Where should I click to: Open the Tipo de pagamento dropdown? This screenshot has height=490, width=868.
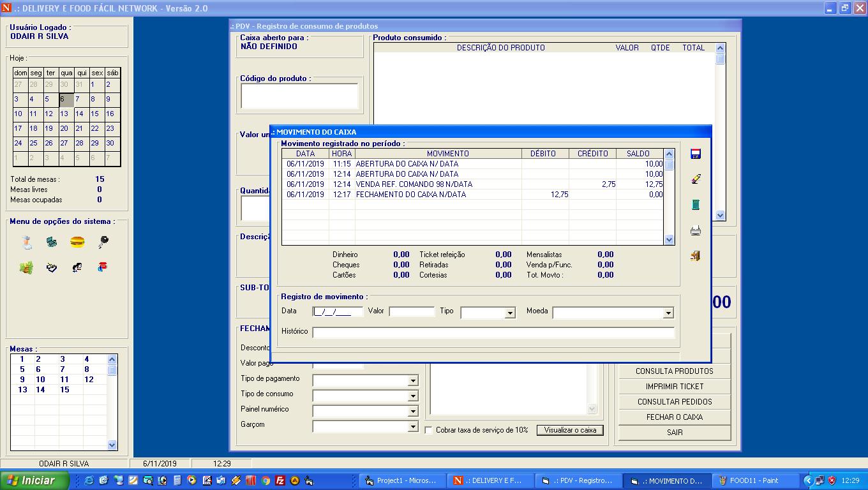pos(413,381)
